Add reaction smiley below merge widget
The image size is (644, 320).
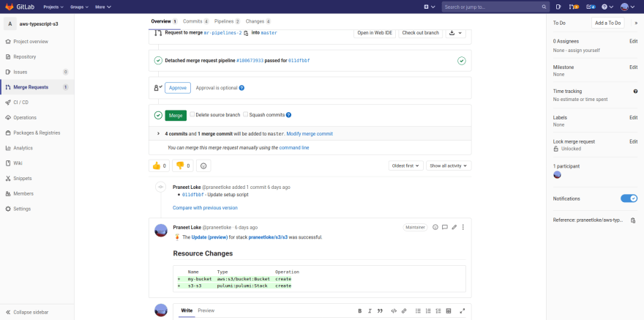pyautogui.click(x=203, y=166)
